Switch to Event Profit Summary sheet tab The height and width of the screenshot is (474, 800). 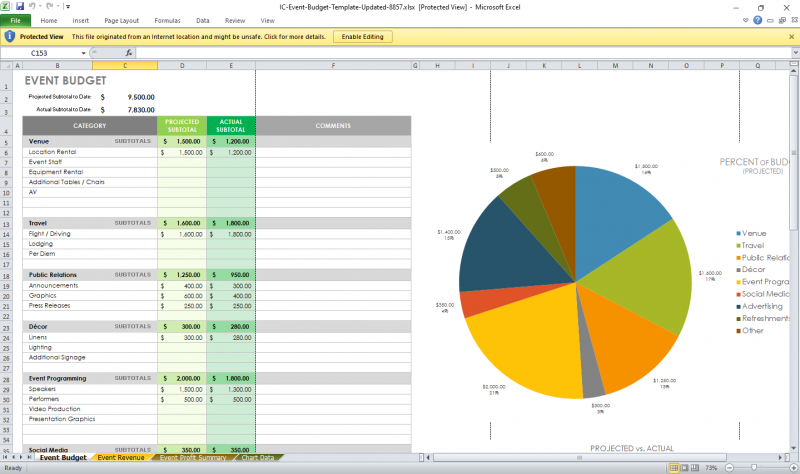(193, 458)
